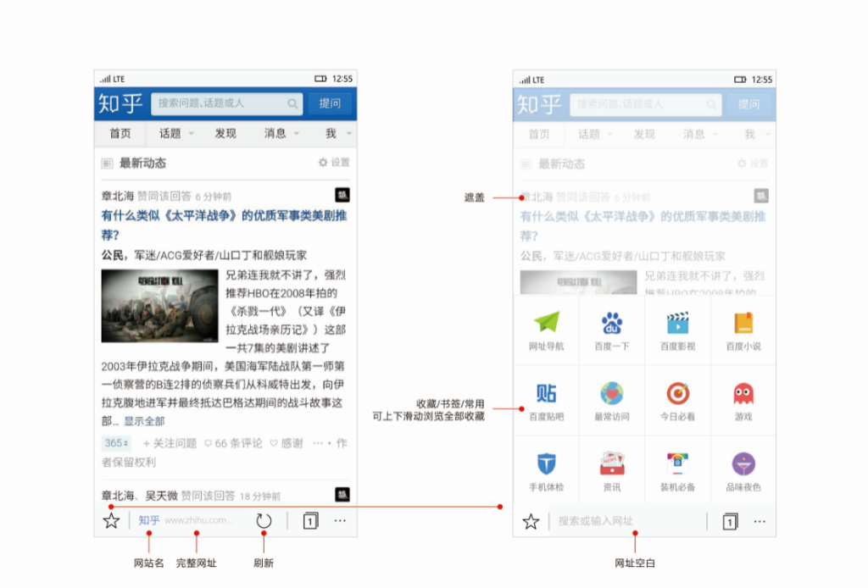Screen dimensions: 868x588
Task: Click 显示全部 link to expand answer
Action: point(144,421)
